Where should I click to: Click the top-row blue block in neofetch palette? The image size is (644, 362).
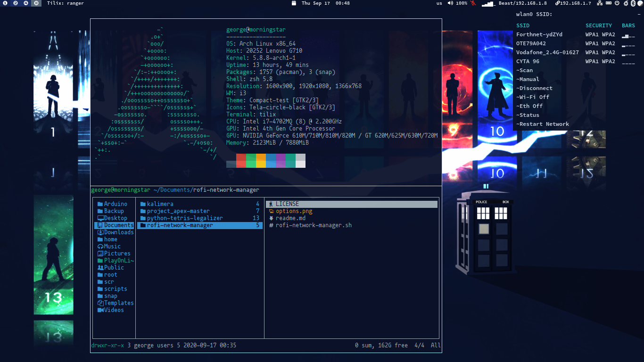[x=271, y=157]
